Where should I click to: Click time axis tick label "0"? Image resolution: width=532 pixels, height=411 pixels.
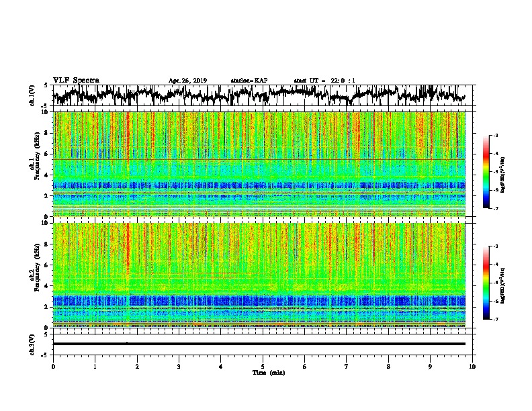point(53,367)
